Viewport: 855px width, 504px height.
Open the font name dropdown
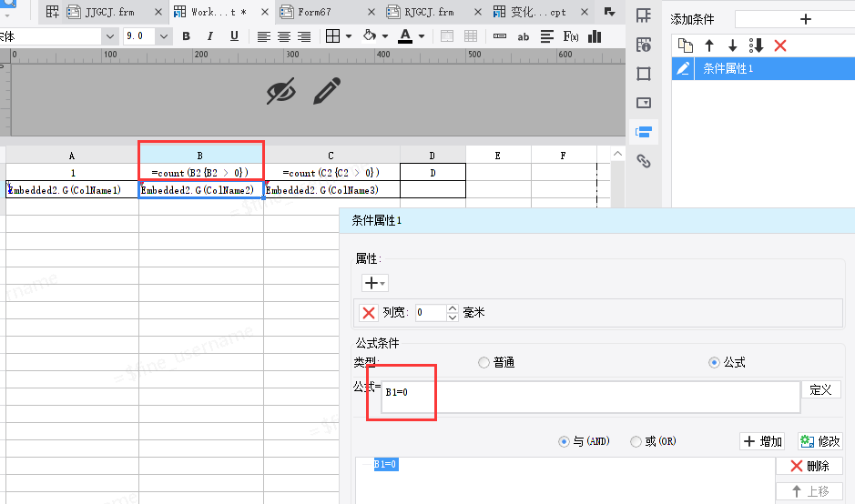(x=109, y=36)
